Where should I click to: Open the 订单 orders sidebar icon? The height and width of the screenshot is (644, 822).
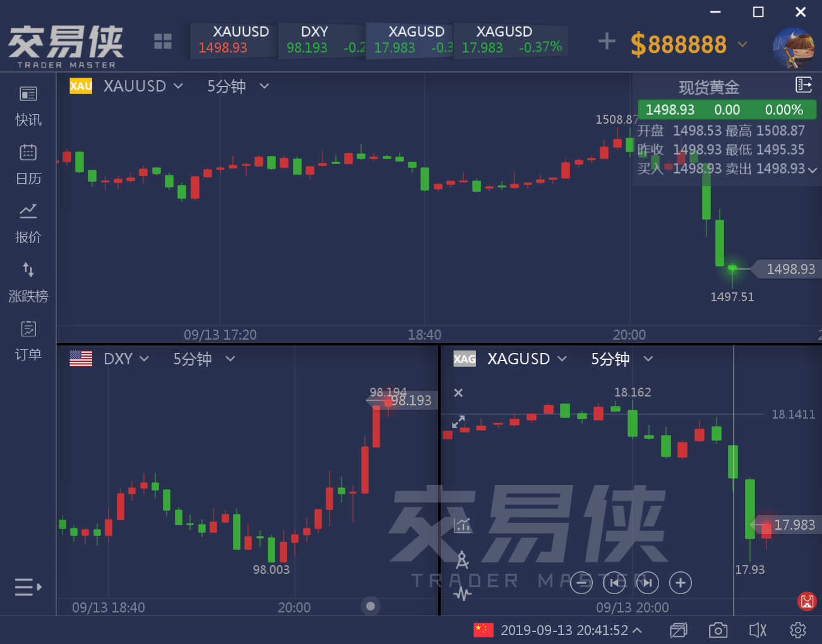[28, 341]
